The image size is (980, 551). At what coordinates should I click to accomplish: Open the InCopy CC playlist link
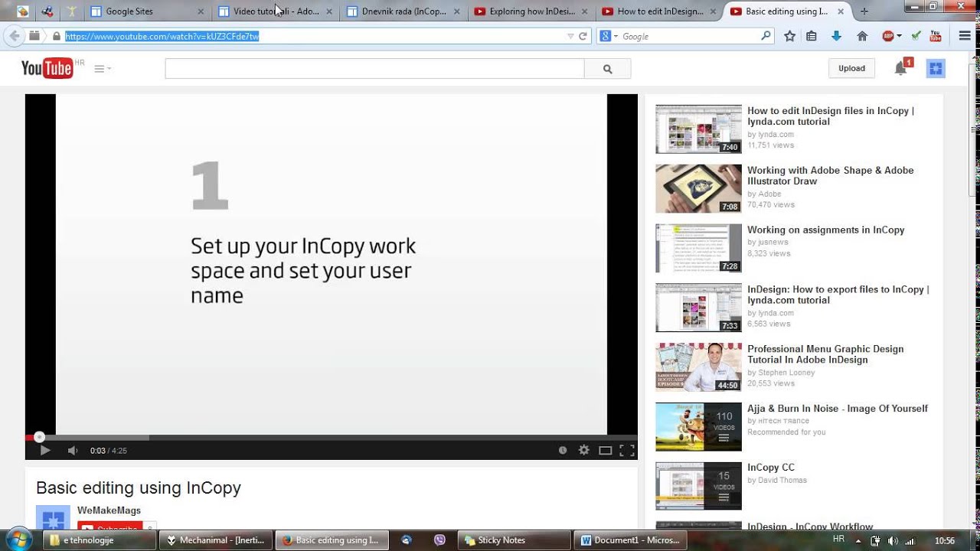pos(771,468)
